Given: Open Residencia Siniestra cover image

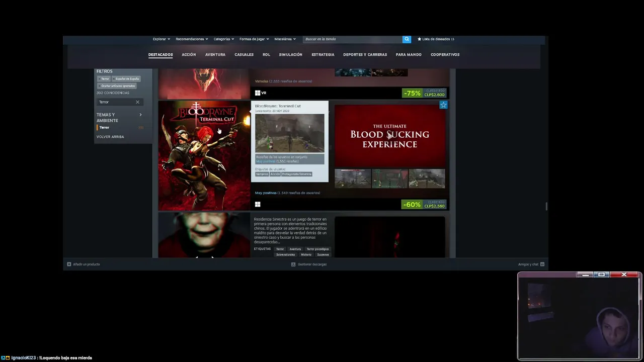Looking at the screenshot, I should [204, 235].
